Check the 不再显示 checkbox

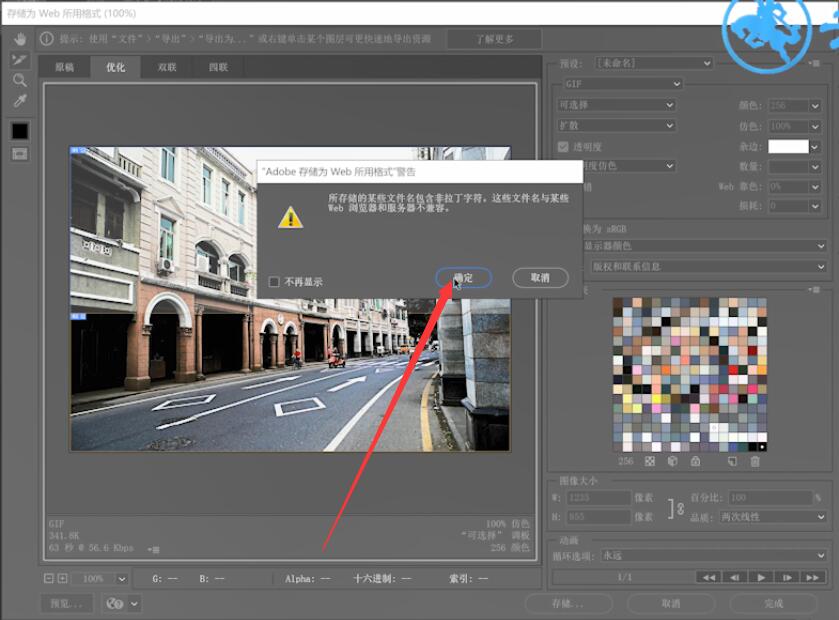[274, 281]
